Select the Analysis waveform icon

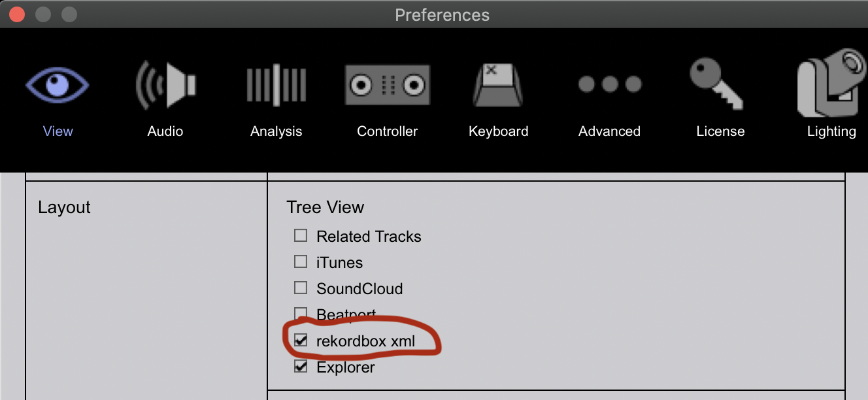point(276,84)
